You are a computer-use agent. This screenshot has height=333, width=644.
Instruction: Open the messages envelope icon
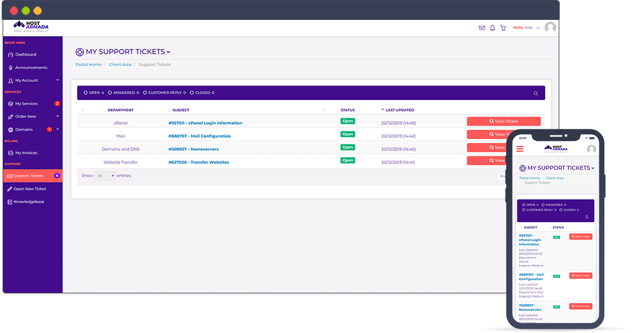pyautogui.click(x=481, y=27)
